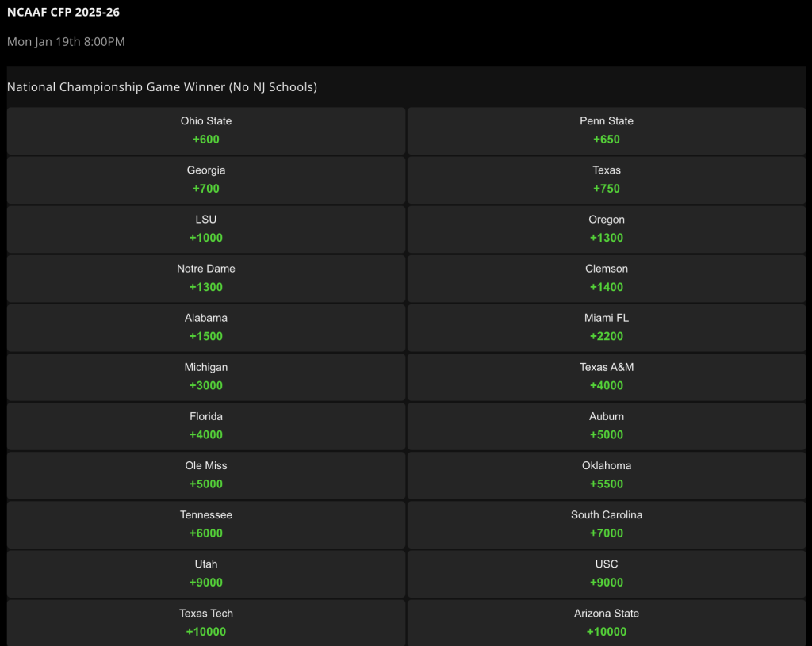Viewport: 812px width, 646px height.
Task: Click National Championship Game Winner market header
Action: tap(162, 87)
